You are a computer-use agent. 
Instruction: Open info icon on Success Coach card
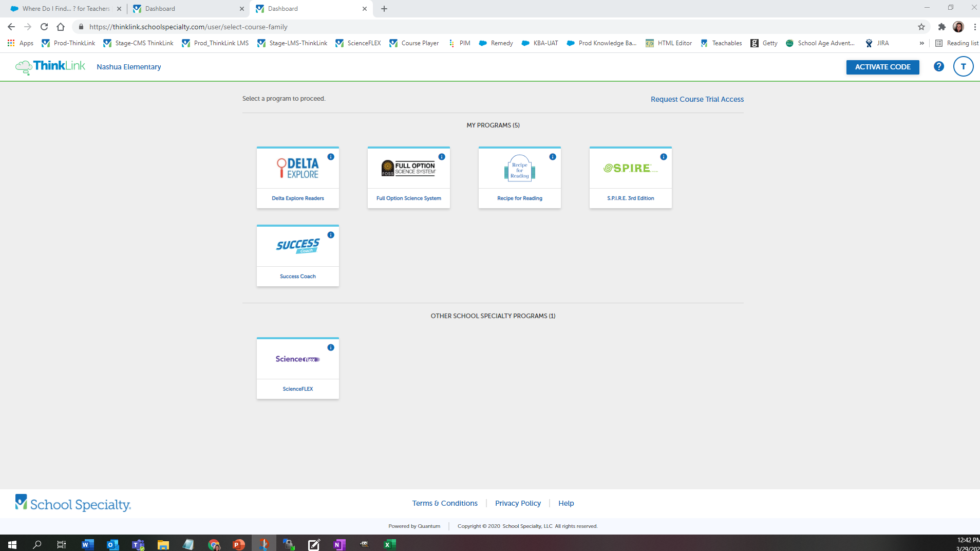click(331, 235)
